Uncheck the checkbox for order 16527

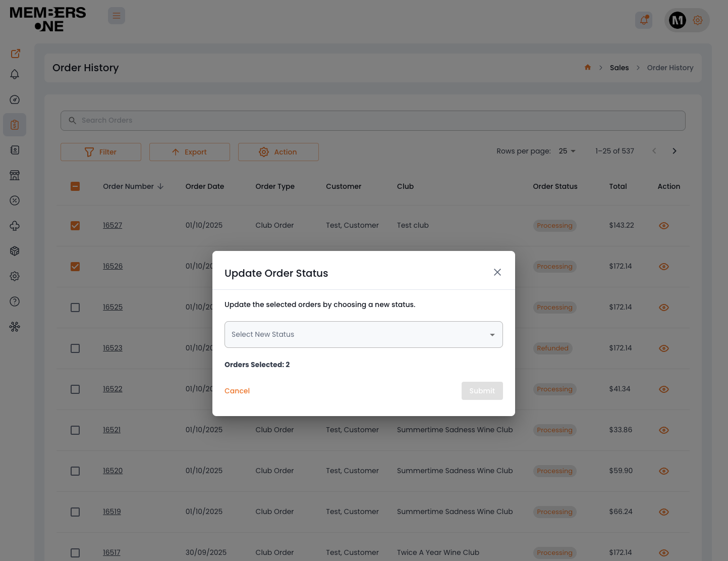pyautogui.click(x=75, y=226)
